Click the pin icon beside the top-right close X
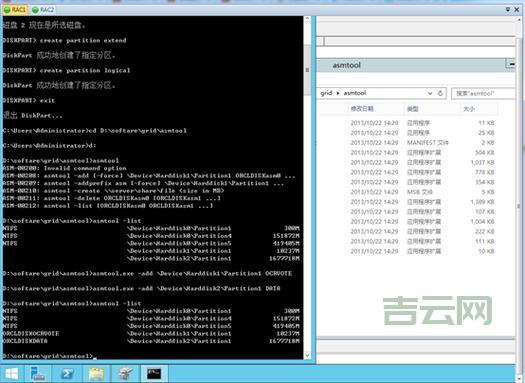The width and height of the screenshot is (525, 383). pos(508,10)
